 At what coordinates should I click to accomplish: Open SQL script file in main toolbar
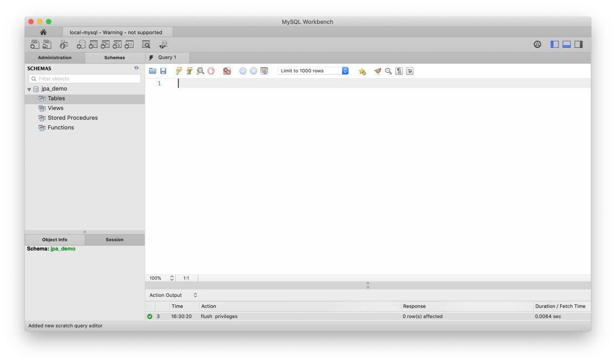click(47, 44)
